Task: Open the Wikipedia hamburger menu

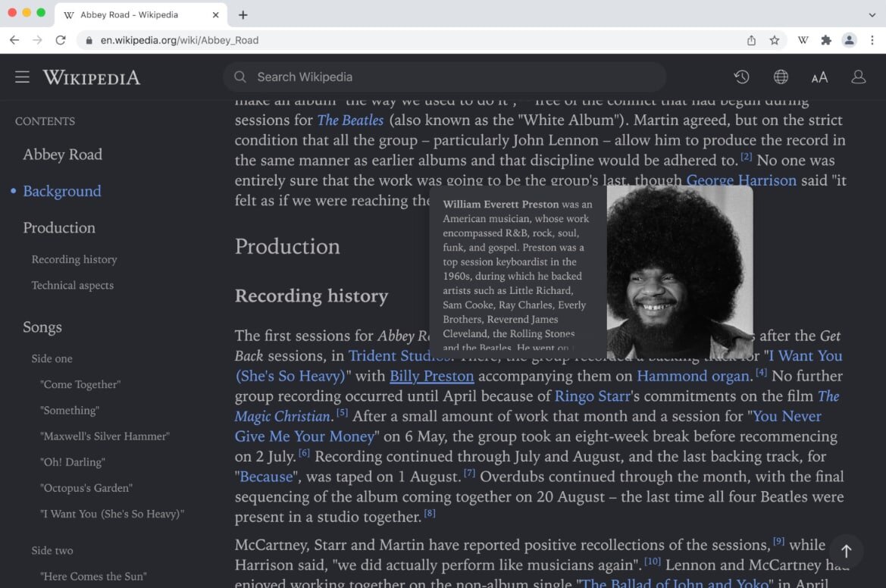Action: [22, 77]
